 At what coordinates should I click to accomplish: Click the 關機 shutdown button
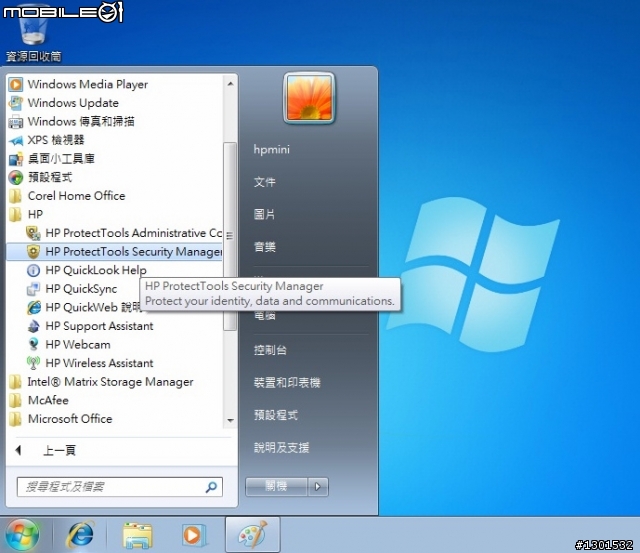tap(276, 486)
